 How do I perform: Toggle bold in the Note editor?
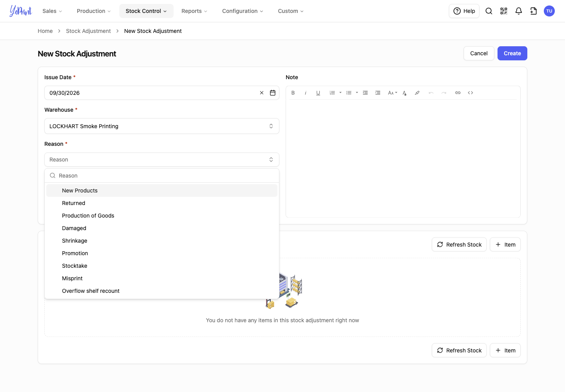(293, 93)
